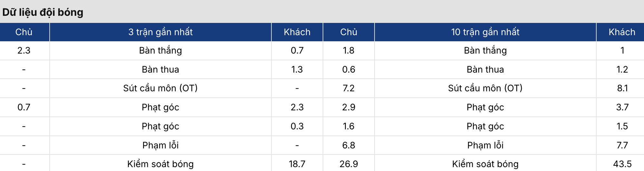Click 'Bàn thắng' in 3 trận gần nhất
Viewport: 644px width, 171px height.
pyautogui.click(x=161, y=50)
